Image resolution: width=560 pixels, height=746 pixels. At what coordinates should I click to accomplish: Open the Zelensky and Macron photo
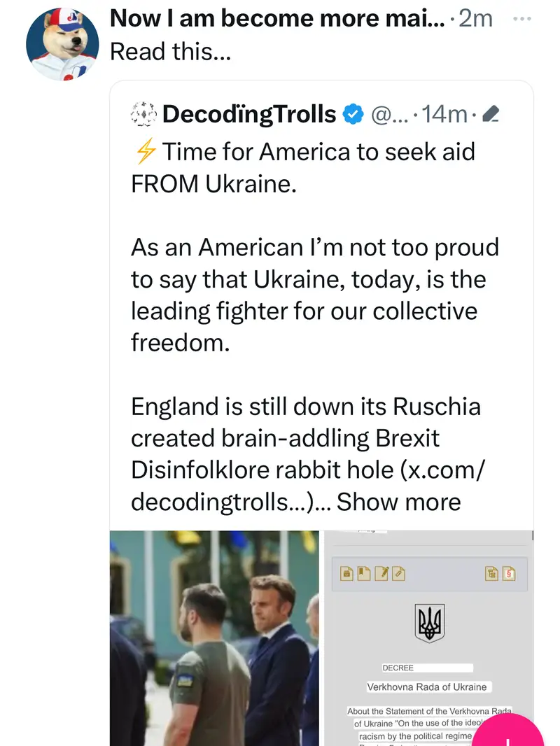click(214, 637)
